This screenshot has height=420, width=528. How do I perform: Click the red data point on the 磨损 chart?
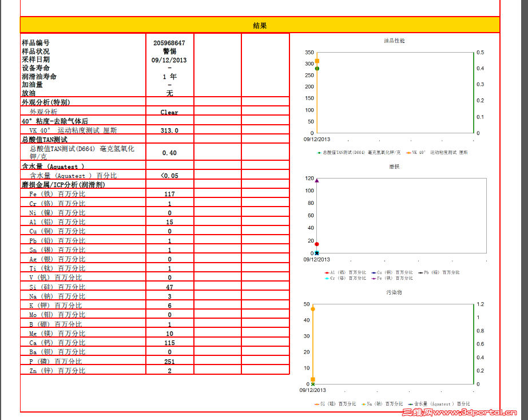[318, 243]
